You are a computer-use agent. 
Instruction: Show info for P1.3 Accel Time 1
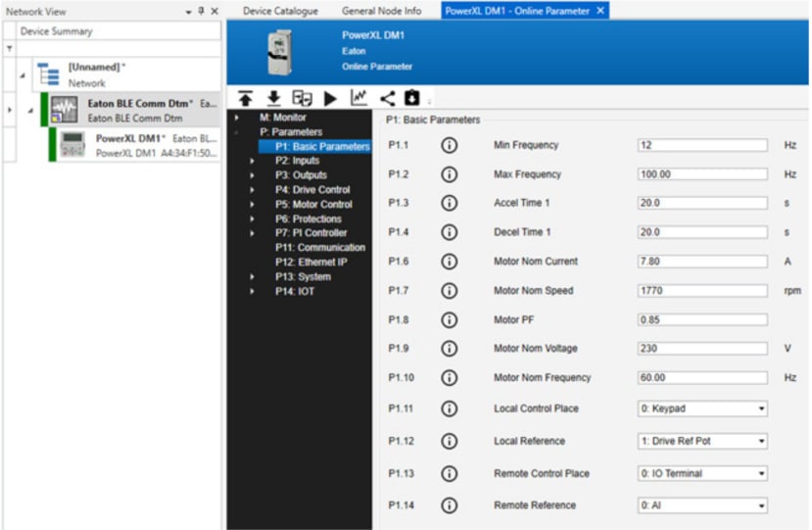(450, 203)
